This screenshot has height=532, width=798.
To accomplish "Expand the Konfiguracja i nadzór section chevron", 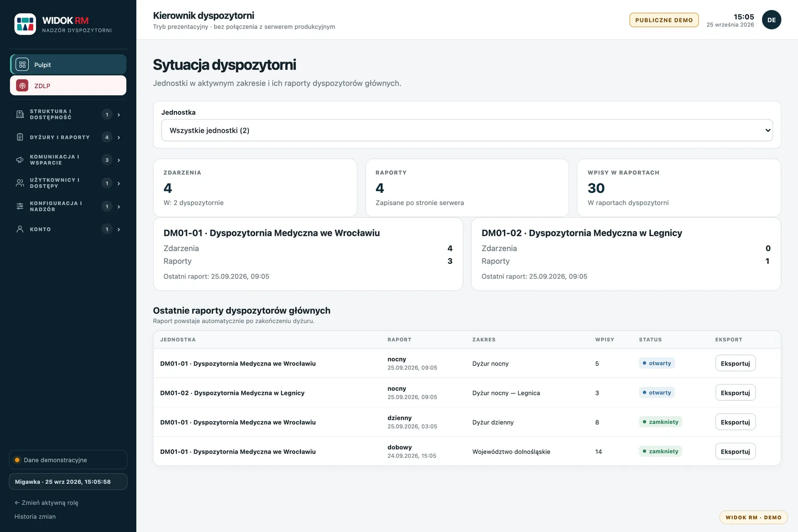I will click(119, 206).
